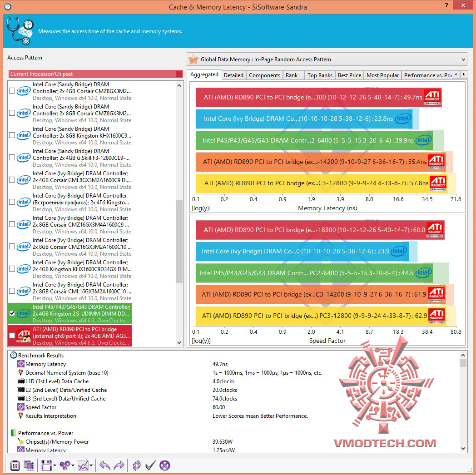Uncheck Intel P45/P43/G45/G43 DRAM Controller entry

(12, 313)
